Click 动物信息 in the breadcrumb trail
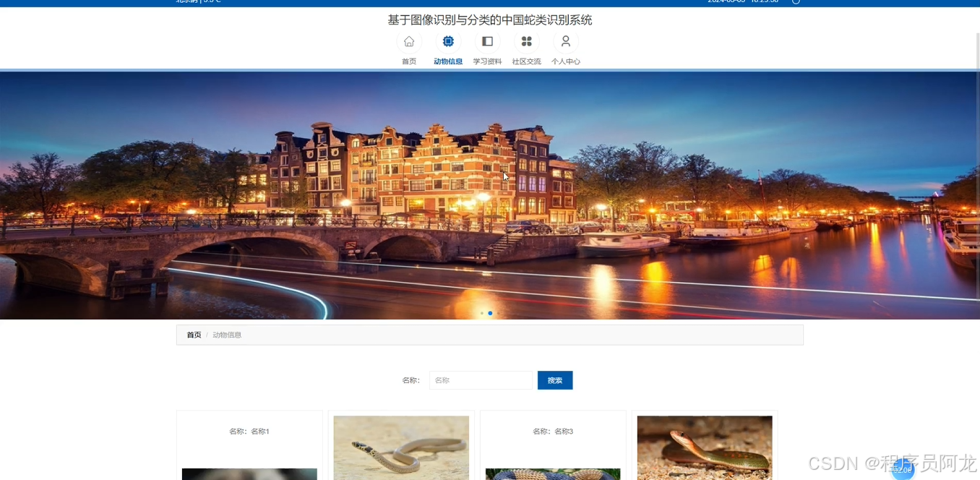This screenshot has width=980, height=480. [x=227, y=335]
